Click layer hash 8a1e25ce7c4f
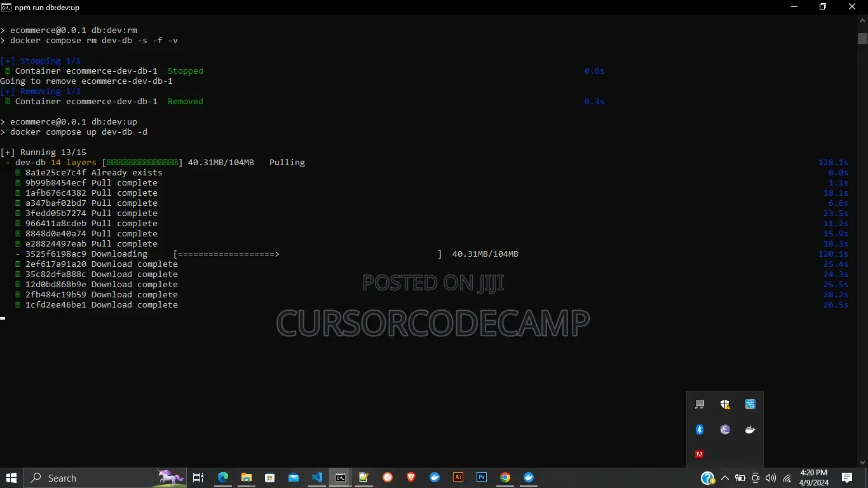The height and width of the screenshot is (488, 868). pos(56,173)
